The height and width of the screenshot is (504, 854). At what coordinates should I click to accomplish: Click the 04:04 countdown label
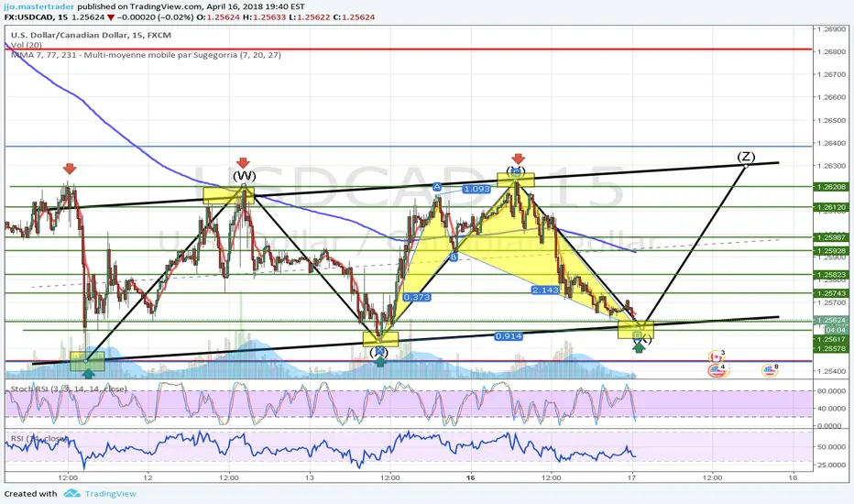(x=836, y=330)
